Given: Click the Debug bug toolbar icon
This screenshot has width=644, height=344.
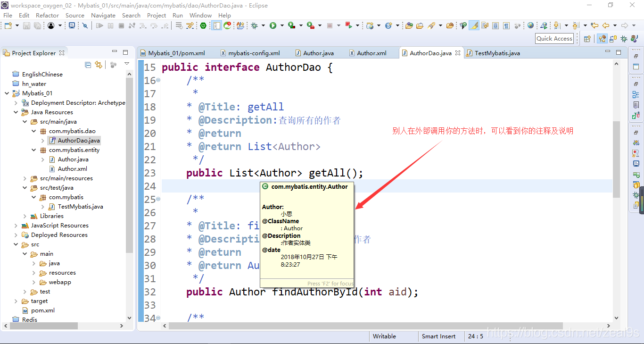Looking at the screenshot, I should pos(254,25).
